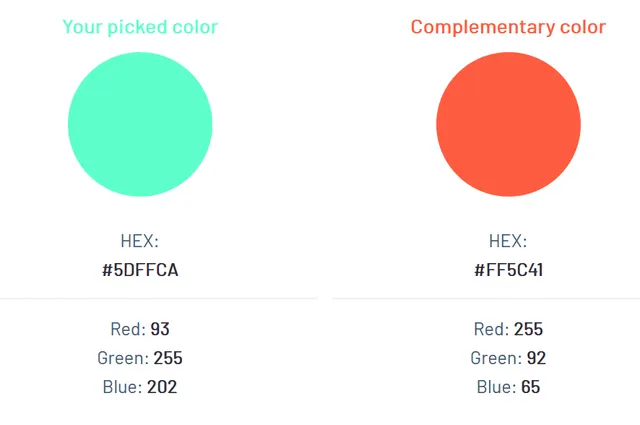Click the 'Your picked color' heading
The height and width of the screenshot is (425, 640).
[140, 27]
